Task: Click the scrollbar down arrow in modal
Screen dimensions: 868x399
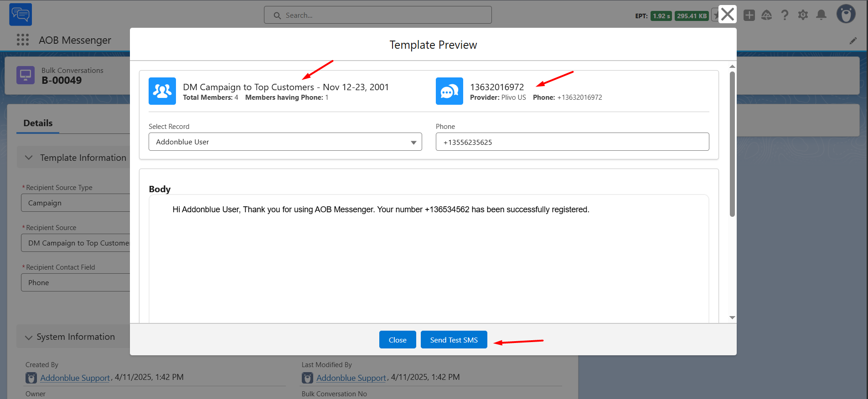Action: point(732,317)
